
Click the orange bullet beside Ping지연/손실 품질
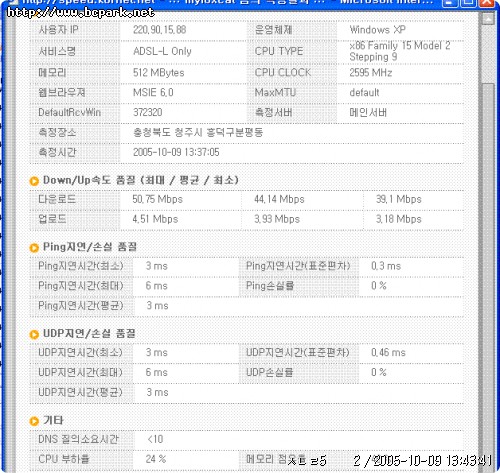pos(34,248)
